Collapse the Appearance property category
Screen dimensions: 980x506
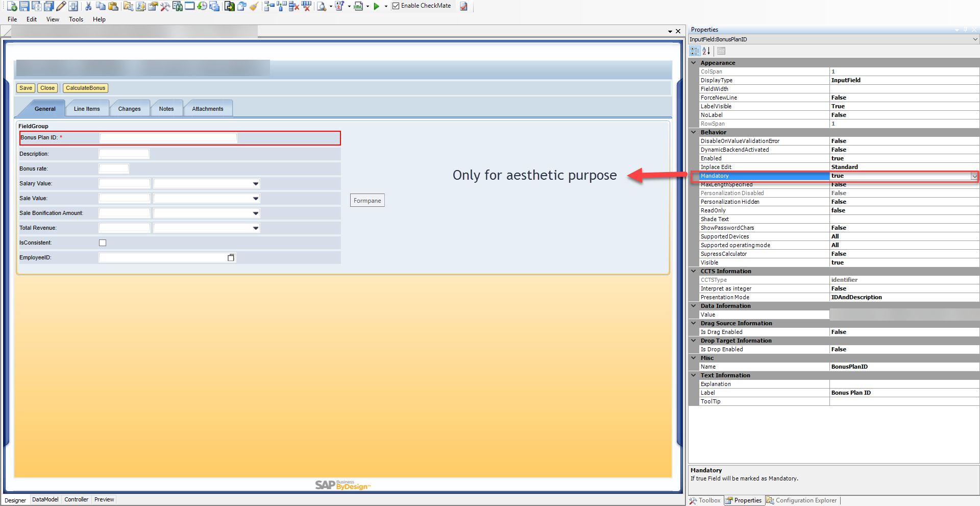(x=694, y=63)
